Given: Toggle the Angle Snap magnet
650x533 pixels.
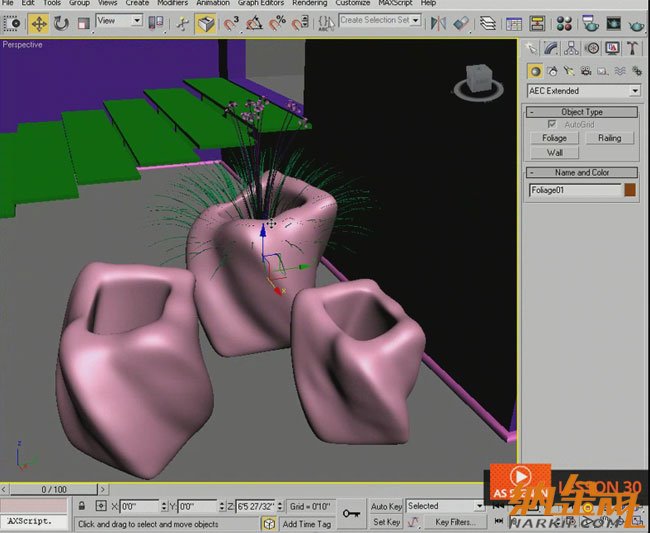Looking at the screenshot, I should (x=254, y=23).
